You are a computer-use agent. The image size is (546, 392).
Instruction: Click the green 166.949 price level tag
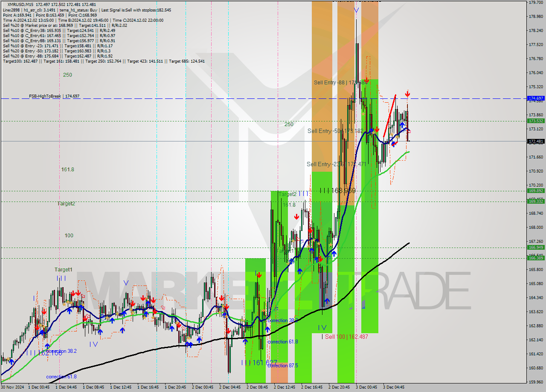point(536,248)
